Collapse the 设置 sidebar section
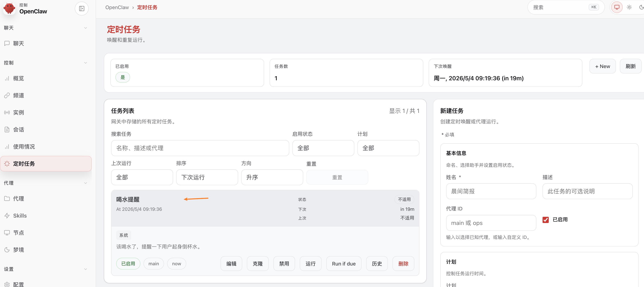This screenshot has height=287, width=644. [86, 269]
